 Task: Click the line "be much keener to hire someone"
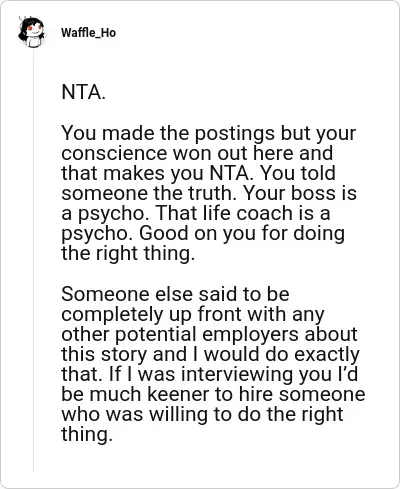213,394
